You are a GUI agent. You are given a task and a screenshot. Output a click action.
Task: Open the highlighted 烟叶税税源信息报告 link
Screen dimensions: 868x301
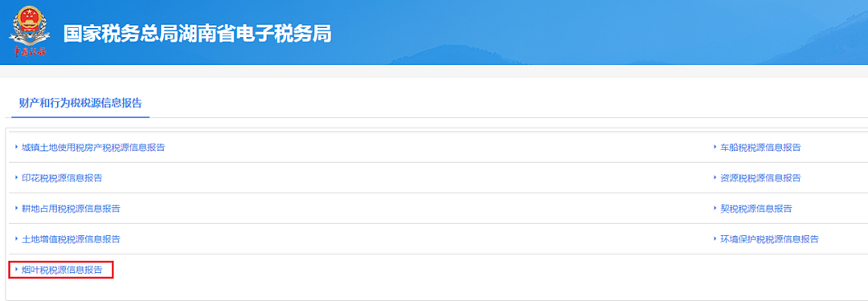click(62, 270)
